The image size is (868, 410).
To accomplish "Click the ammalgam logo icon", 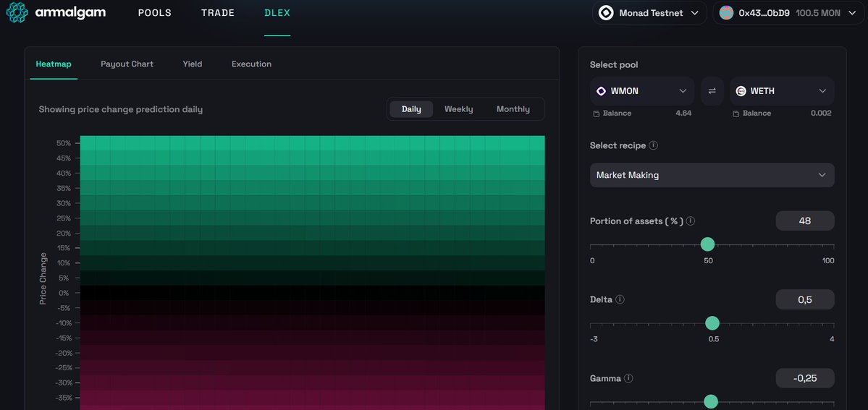I will click(x=17, y=12).
